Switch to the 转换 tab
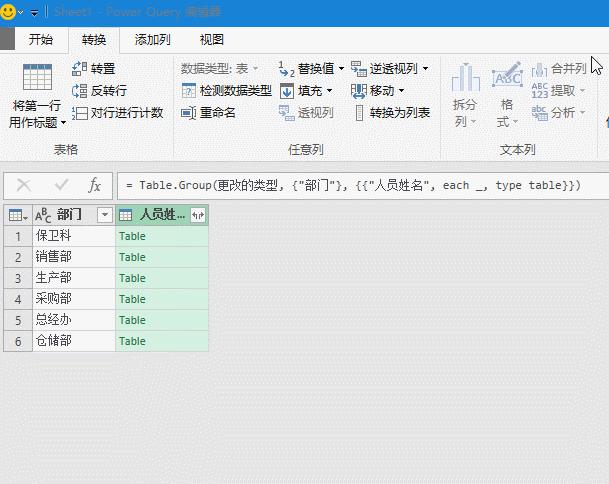Image resolution: width=609 pixels, height=484 pixels. (x=94, y=39)
